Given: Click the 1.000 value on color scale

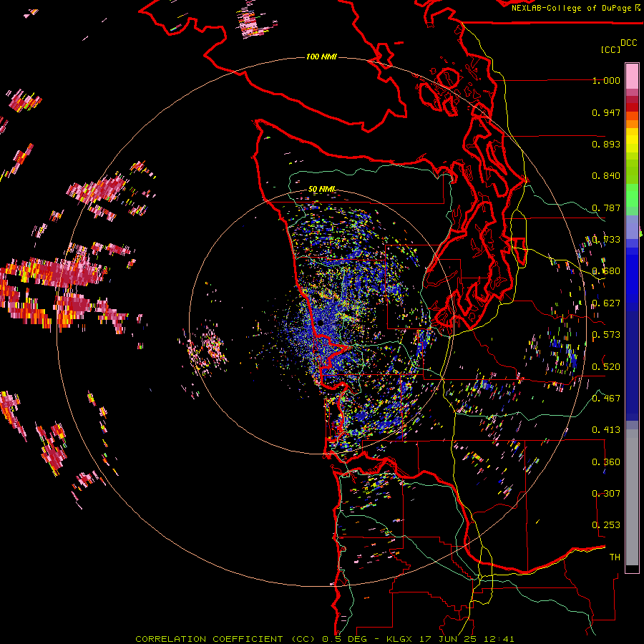Looking at the screenshot, I should click(x=606, y=80).
